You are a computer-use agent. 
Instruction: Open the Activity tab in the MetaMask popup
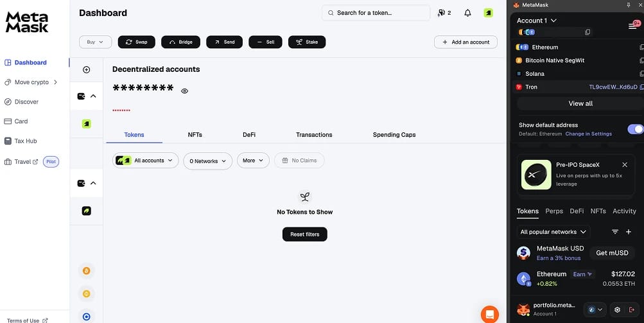pos(624,211)
